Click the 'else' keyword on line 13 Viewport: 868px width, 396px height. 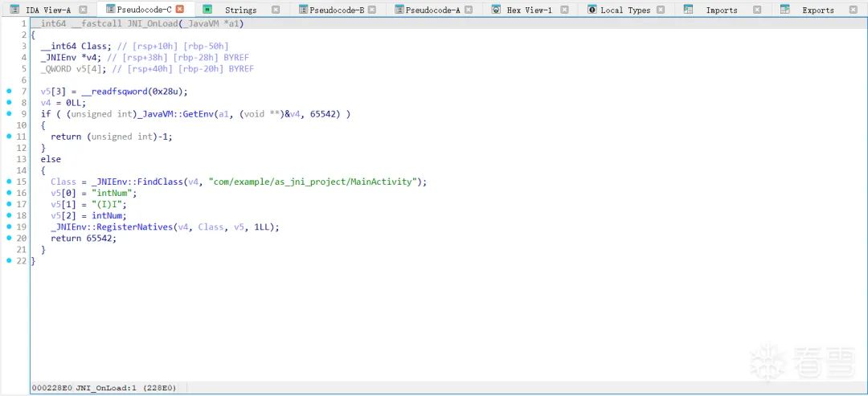pyautogui.click(x=51, y=160)
